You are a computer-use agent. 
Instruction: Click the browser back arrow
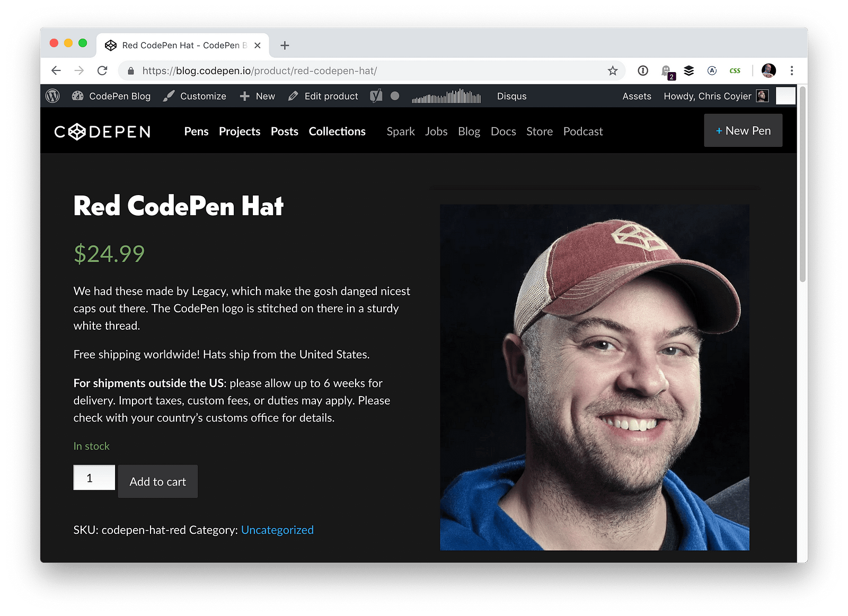tap(56, 71)
